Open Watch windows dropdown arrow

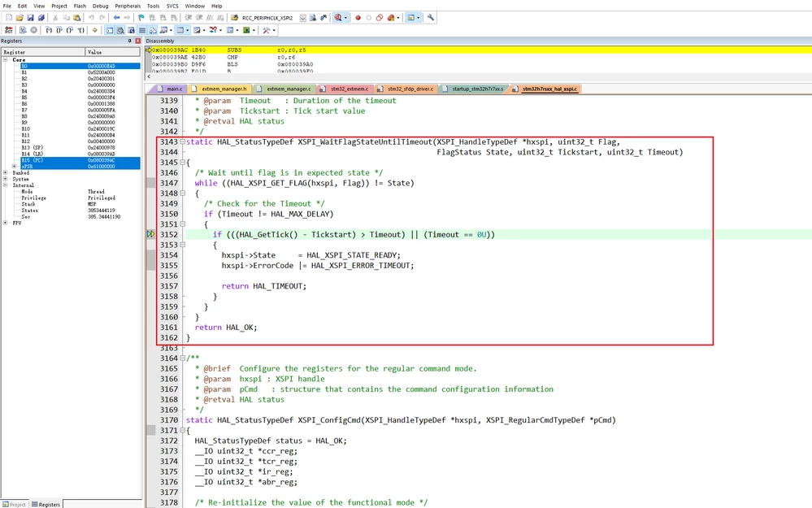(171, 30)
